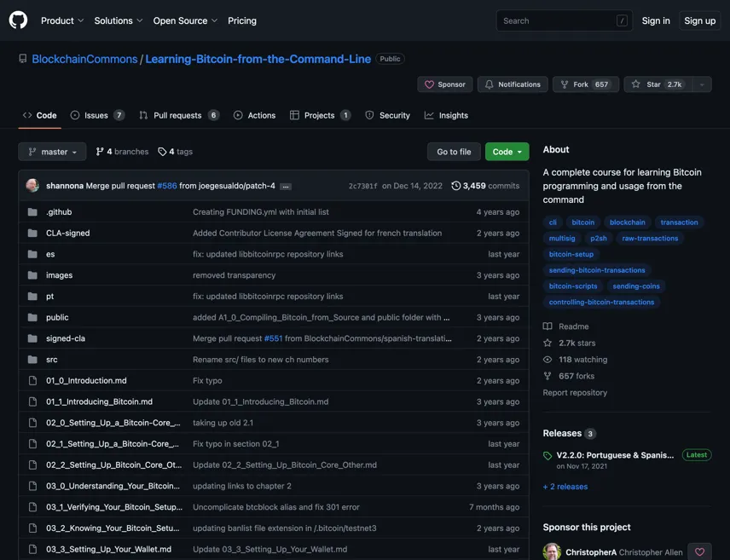Click the Sponsor heart button

click(x=444, y=84)
